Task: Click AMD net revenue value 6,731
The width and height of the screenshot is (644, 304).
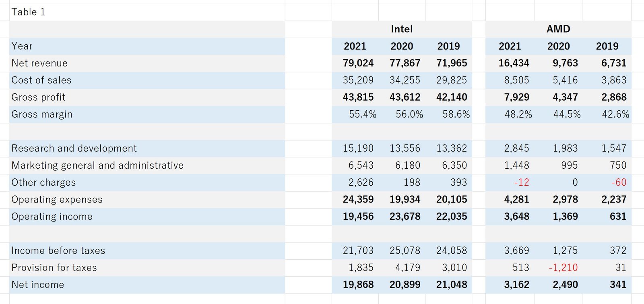Action: (614, 63)
